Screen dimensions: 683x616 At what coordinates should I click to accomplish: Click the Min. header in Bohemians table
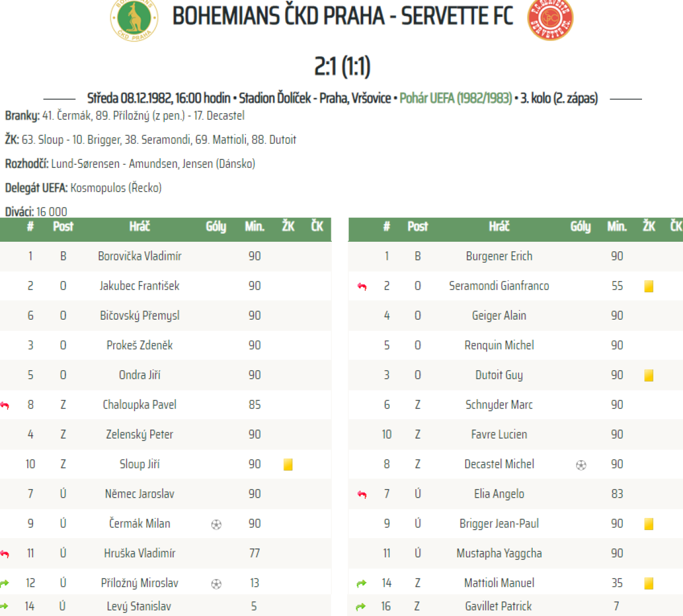tap(254, 226)
